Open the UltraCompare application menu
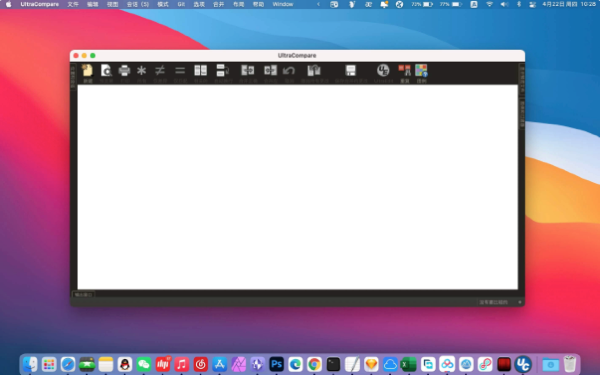This screenshot has height=375, width=600. (40, 4)
